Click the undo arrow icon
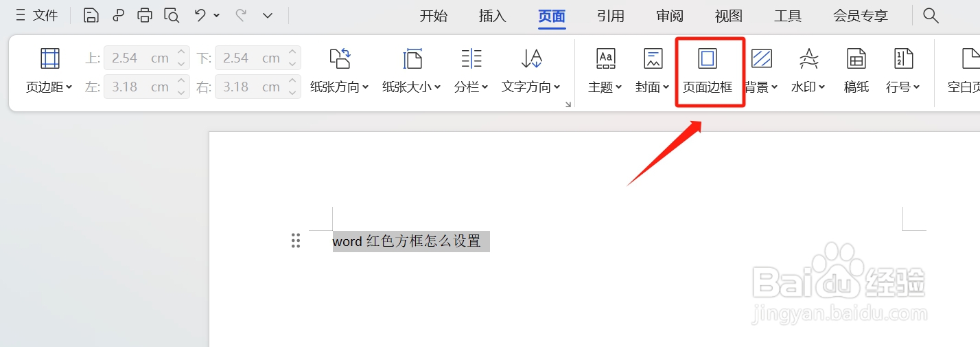The height and width of the screenshot is (347, 980). [x=200, y=15]
